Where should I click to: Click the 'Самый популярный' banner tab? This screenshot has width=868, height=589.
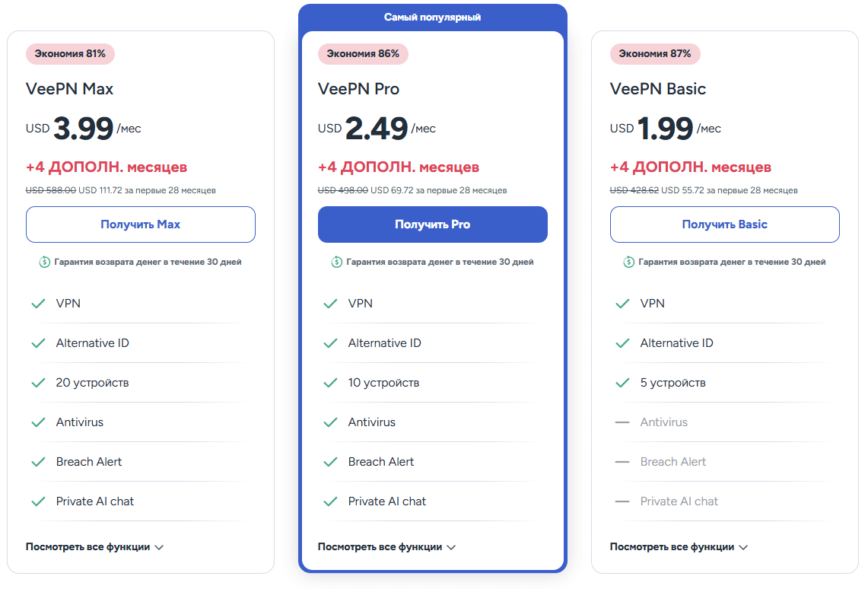point(432,17)
